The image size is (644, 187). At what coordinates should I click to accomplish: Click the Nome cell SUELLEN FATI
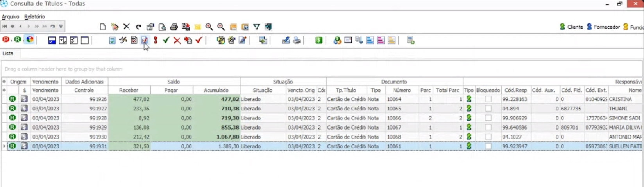point(625,146)
